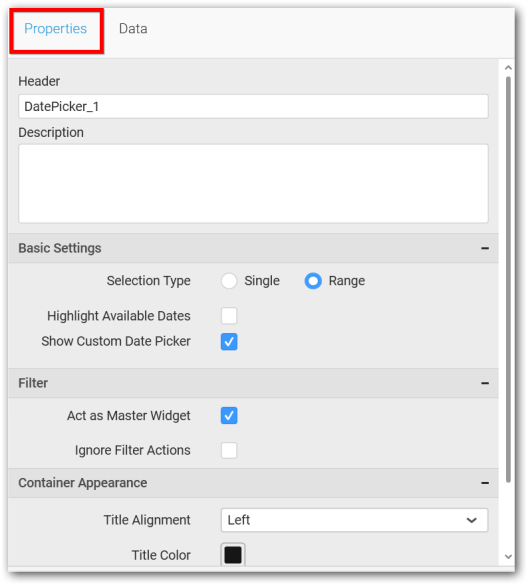Image resolution: width=528 pixels, height=585 pixels.
Task: Click the Basic Settings header label
Action: pyautogui.click(x=60, y=248)
